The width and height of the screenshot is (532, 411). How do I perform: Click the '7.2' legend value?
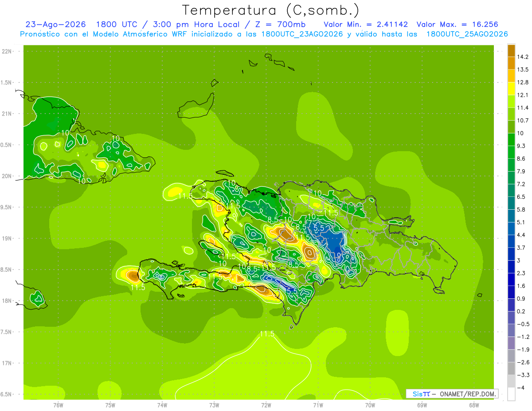coord(522,184)
